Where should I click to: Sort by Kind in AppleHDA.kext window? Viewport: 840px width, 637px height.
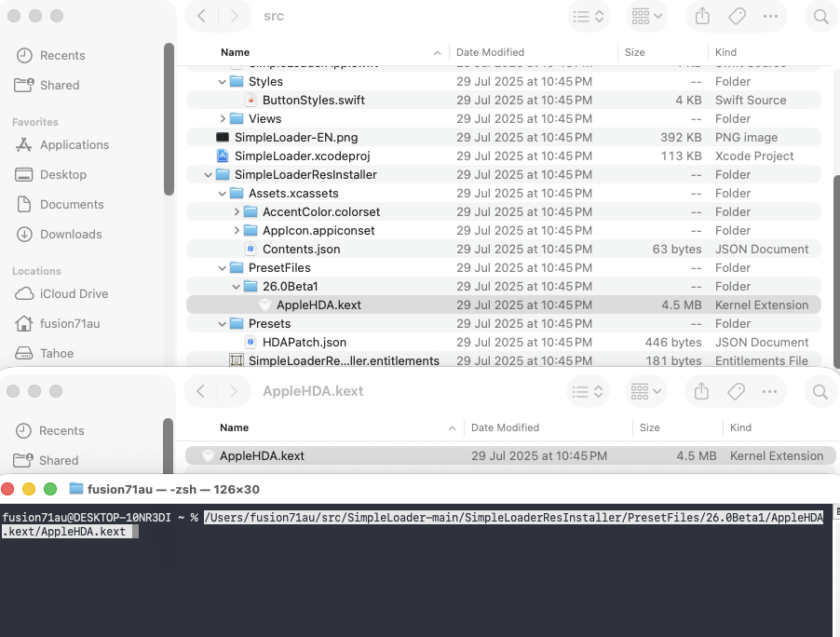[741, 427]
